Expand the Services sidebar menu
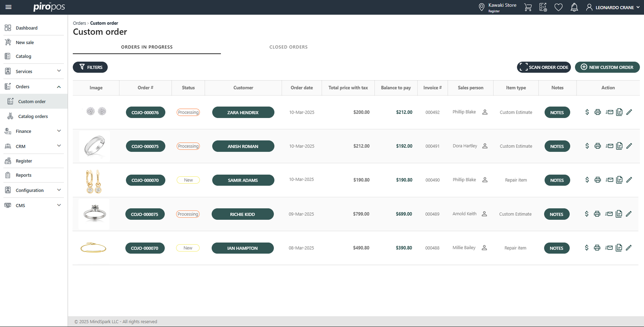The height and width of the screenshot is (327, 644). pyautogui.click(x=59, y=71)
